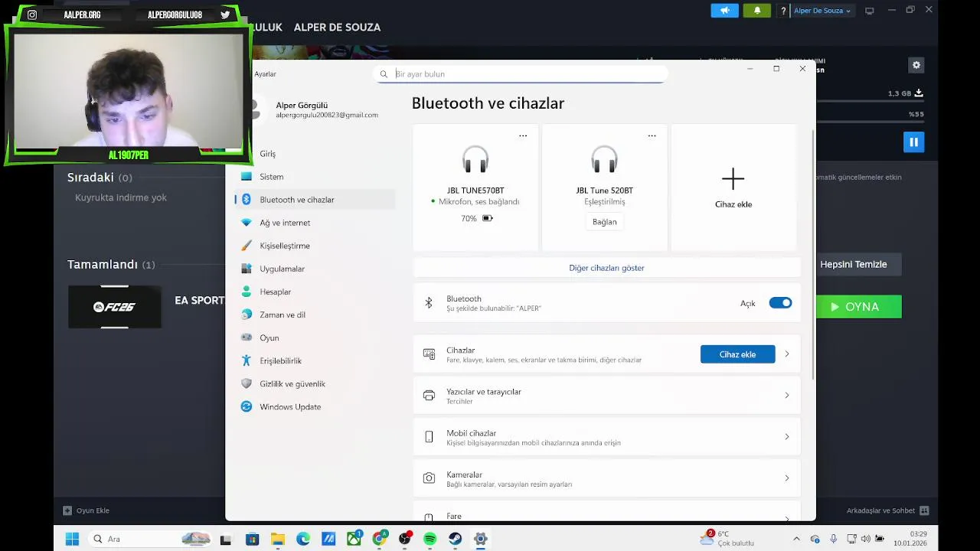Open the Alper De Souza account dropdown
This screenshot has width=980, height=551.
(822, 11)
